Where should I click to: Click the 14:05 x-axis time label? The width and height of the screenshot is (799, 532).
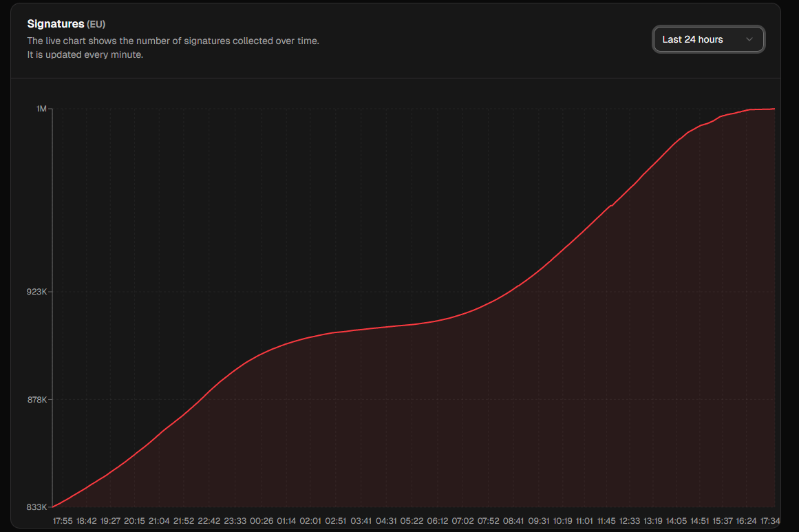click(677, 521)
